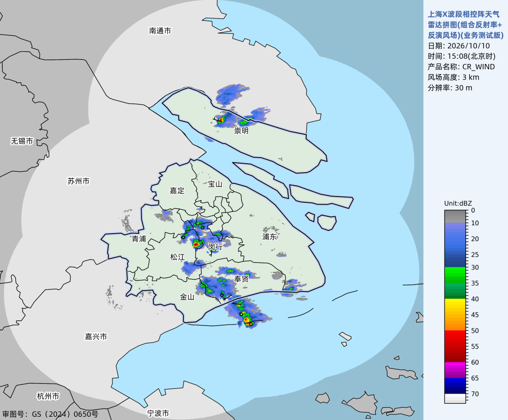Select the 无锡市 map label
Viewport: 508px width, 420px height.
pos(22,141)
